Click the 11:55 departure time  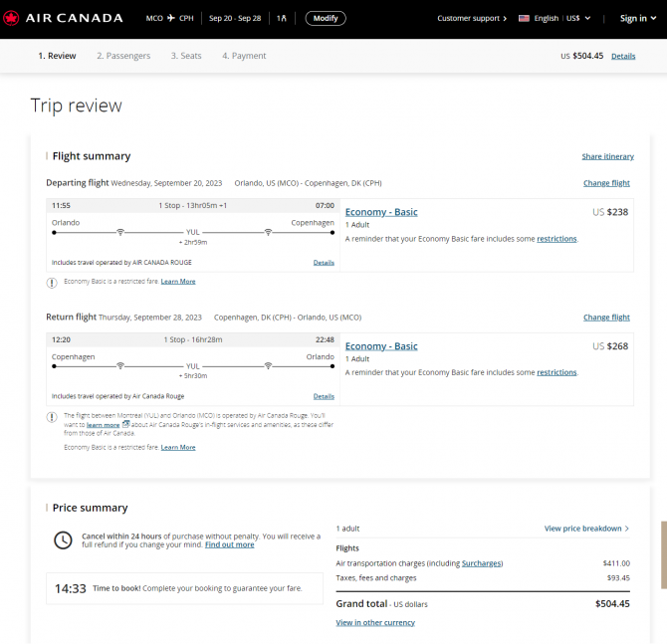(x=61, y=205)
